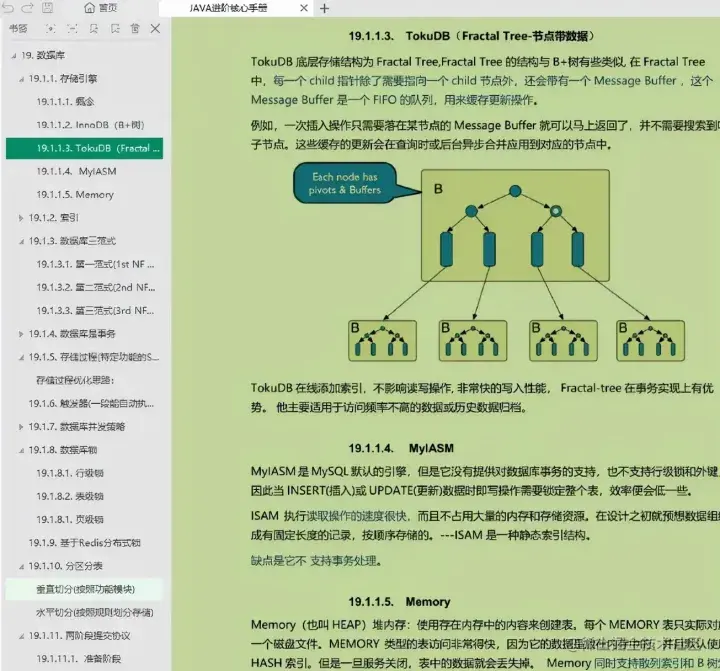The height and width of the screenshot is (671, 720).
Task: Collapse the 19.1.1. 存储引擎 node
Action: click(22, 79)
